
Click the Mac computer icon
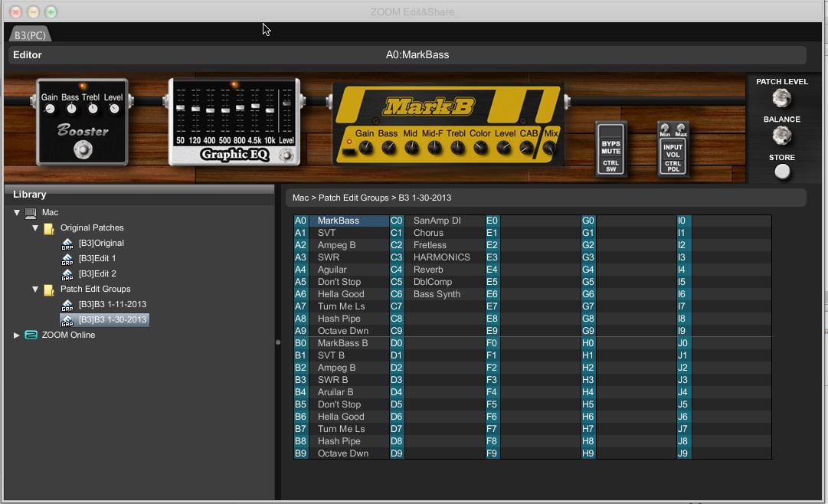coord(31,213)
